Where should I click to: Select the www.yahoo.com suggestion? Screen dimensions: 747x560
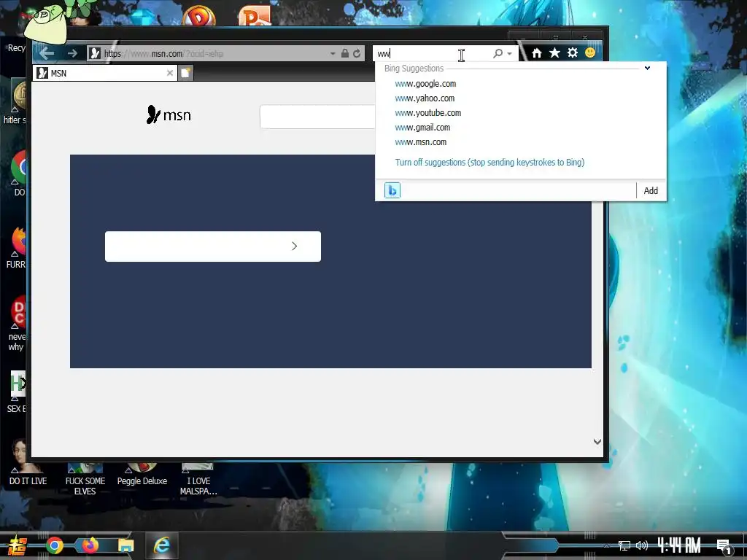pos(425,98)
